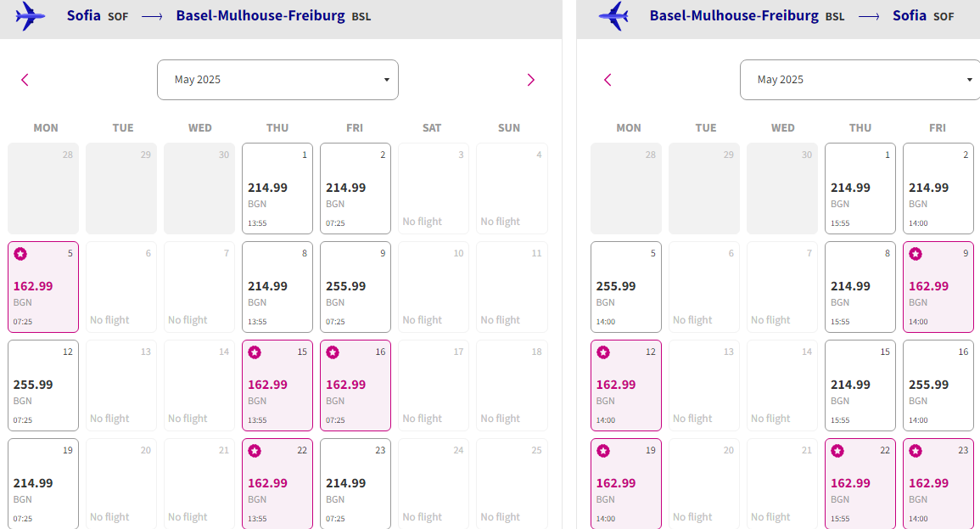Screen dimensions: 980x529
Task: Go to next month in outbound calendar
Action: 531,80
